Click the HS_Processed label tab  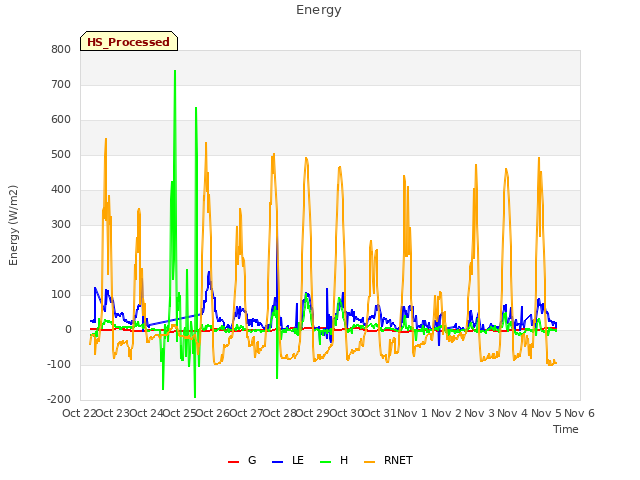coord(129,41)
